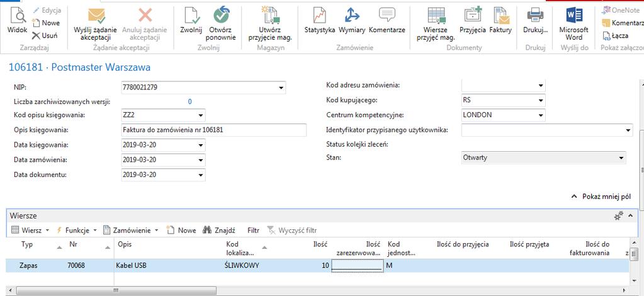Expand Centrum kompetencyjne dropdown

pos(541,115)
